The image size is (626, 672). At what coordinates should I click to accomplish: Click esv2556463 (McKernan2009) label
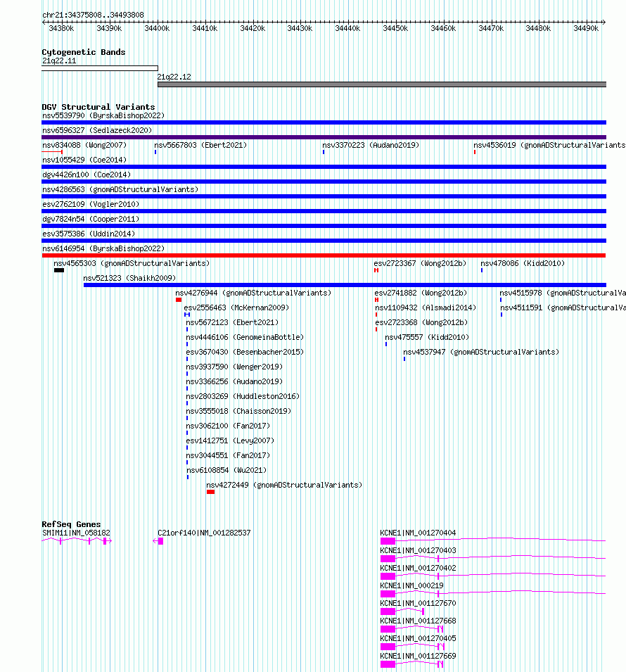coord(236,308)
